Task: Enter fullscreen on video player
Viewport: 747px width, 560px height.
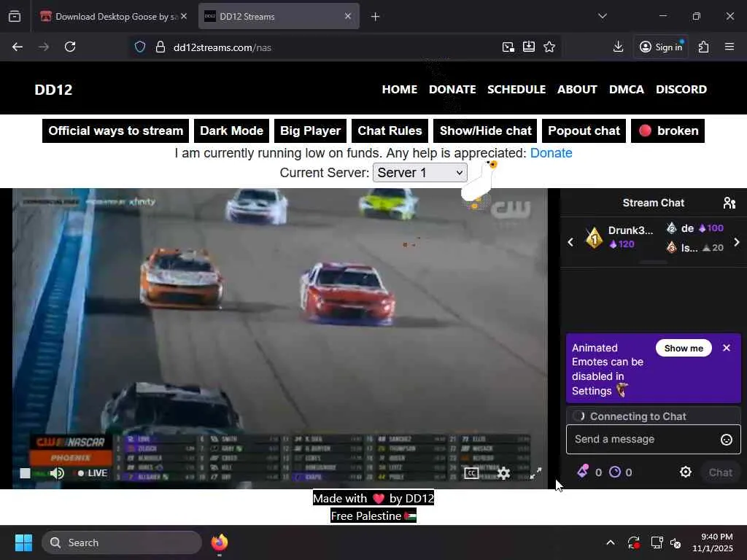Action: tap(536, 472)
